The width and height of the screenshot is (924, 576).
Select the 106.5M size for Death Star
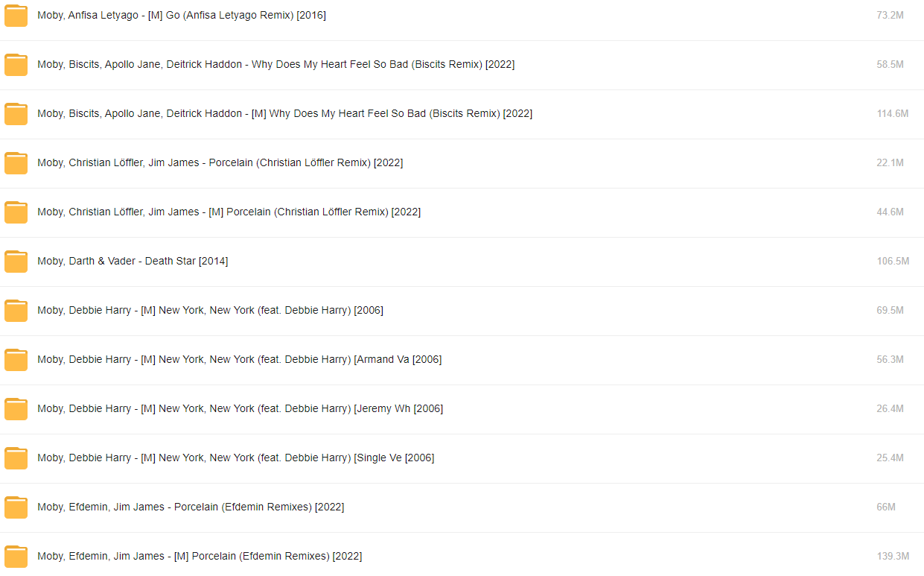(893, 261)
